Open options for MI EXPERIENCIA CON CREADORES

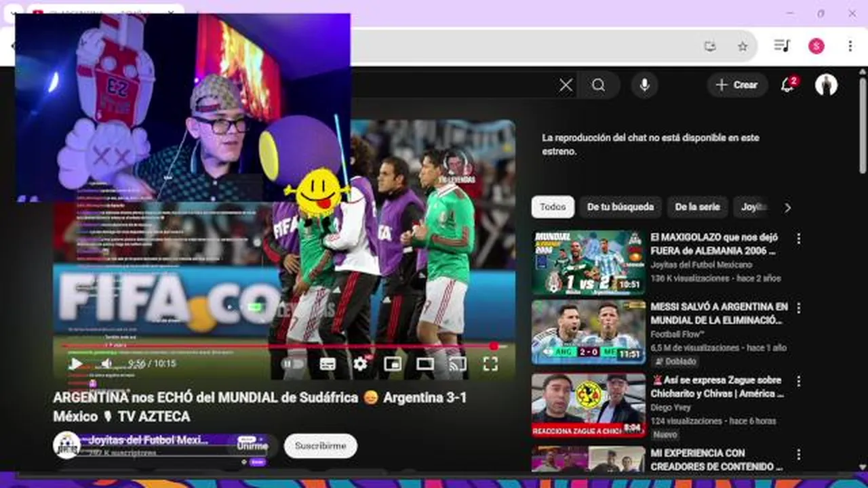click(x=798, y=454)
